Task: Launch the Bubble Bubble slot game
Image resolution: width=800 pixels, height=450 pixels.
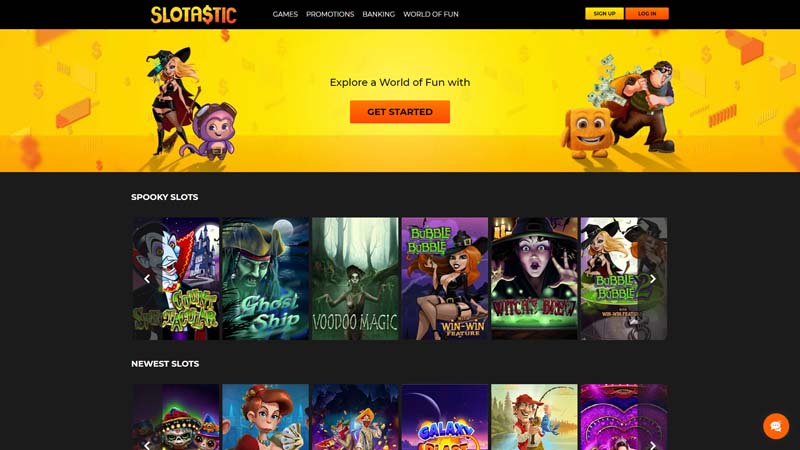Action: click(445, 279)
